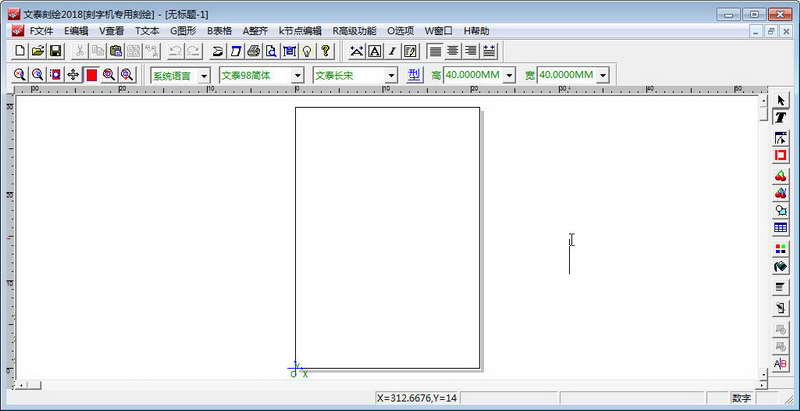Open the A整齐 menu

pos(255,31)
